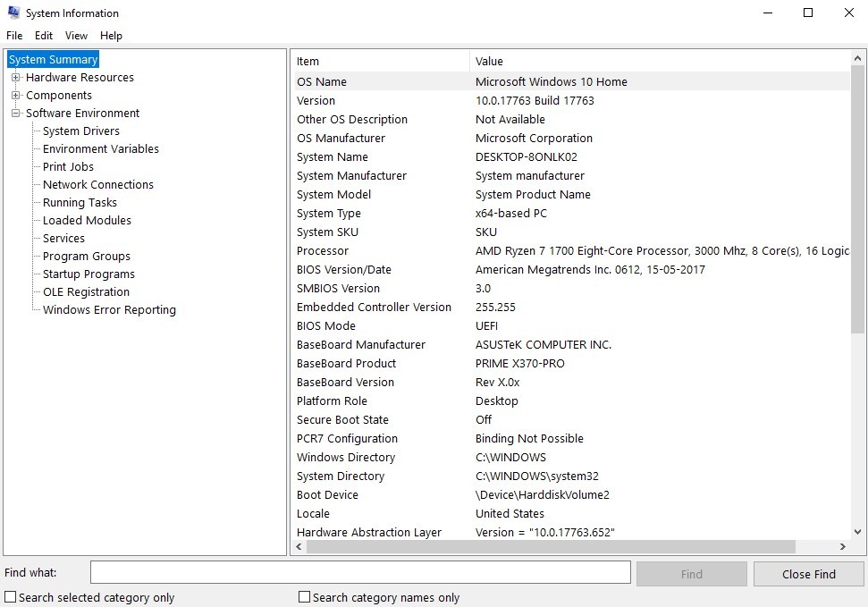Viewport: 868px width, 607px height.
Task: Open the Help menu
Action: pos(111,36)
